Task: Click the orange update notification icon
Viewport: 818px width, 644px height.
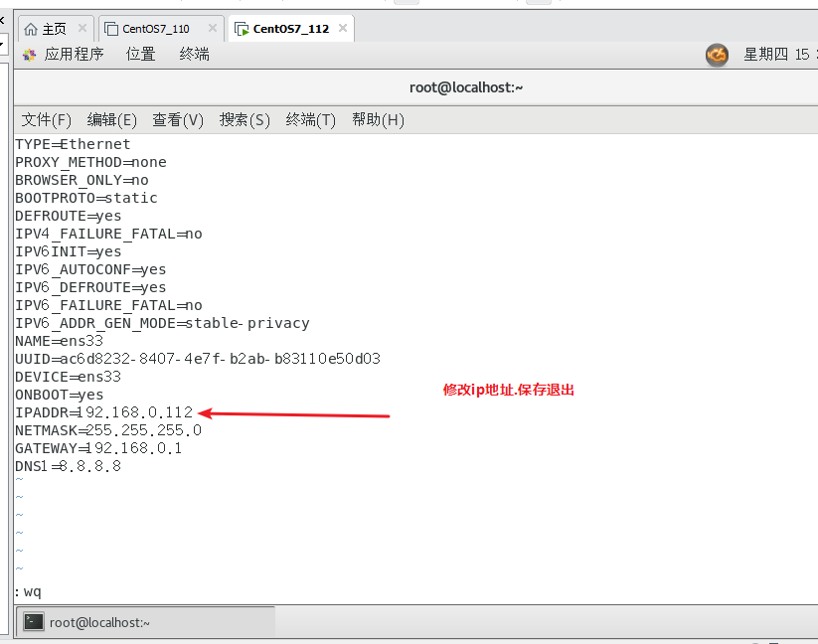Action: tap(717, 55)
